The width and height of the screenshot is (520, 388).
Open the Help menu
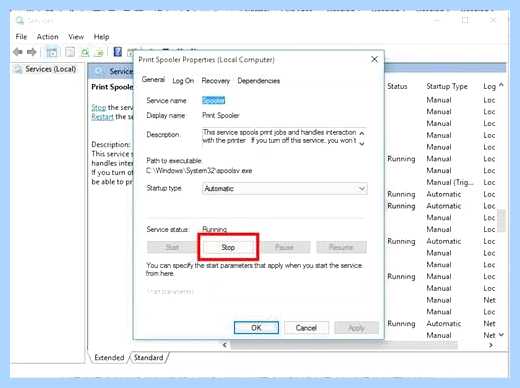pos(101,37)
